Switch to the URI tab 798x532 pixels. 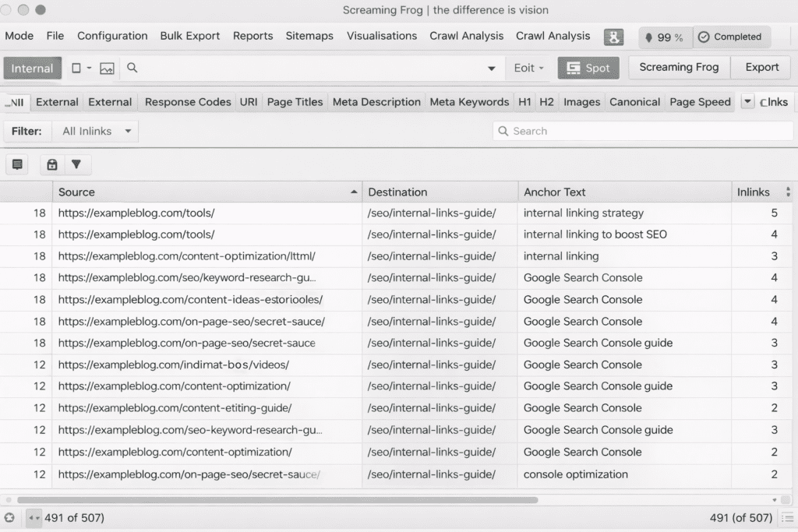point(249,102)
